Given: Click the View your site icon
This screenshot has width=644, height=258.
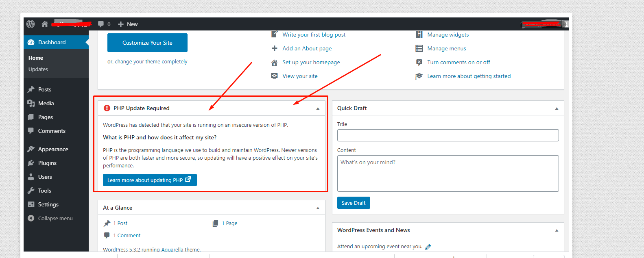Looking at the screenshot, I should [x=275, y=76].
